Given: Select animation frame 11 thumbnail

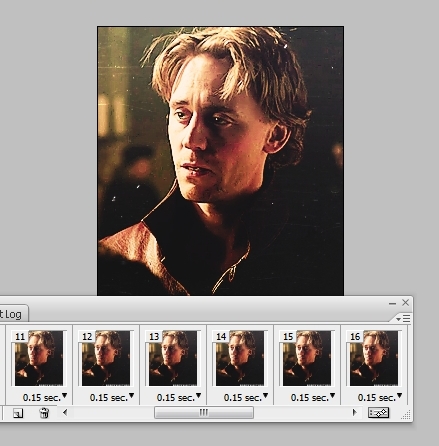Looking at the screenshot, I should tap(39, 358).
